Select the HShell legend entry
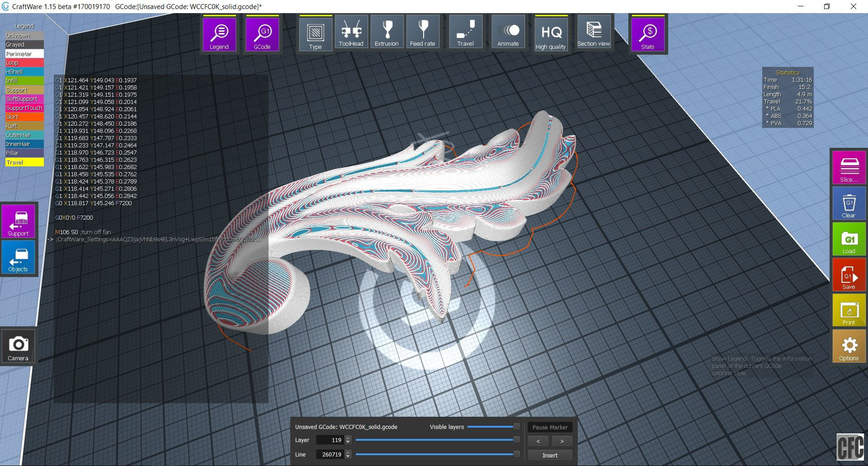The height and width of the screenshot is (466, 868). 24,72
